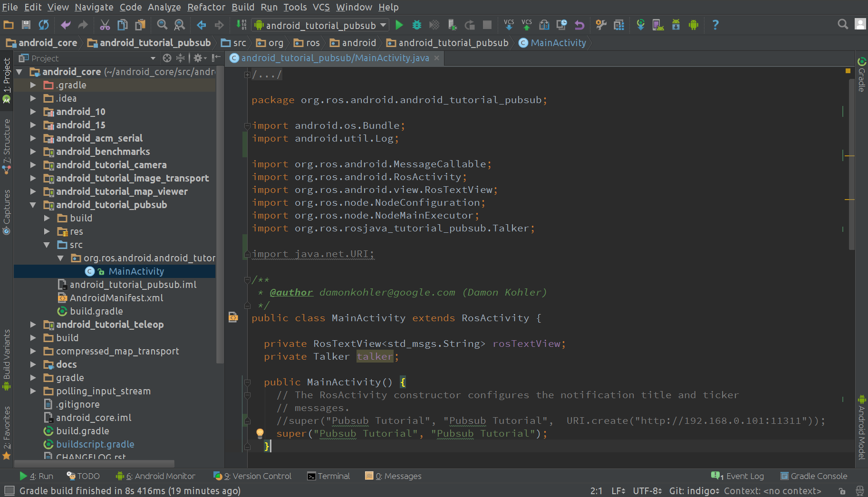The height and width of the screenshot is (497, 868).
Task: Click the Save All floppy disk icon
Action: click(26, 25)
